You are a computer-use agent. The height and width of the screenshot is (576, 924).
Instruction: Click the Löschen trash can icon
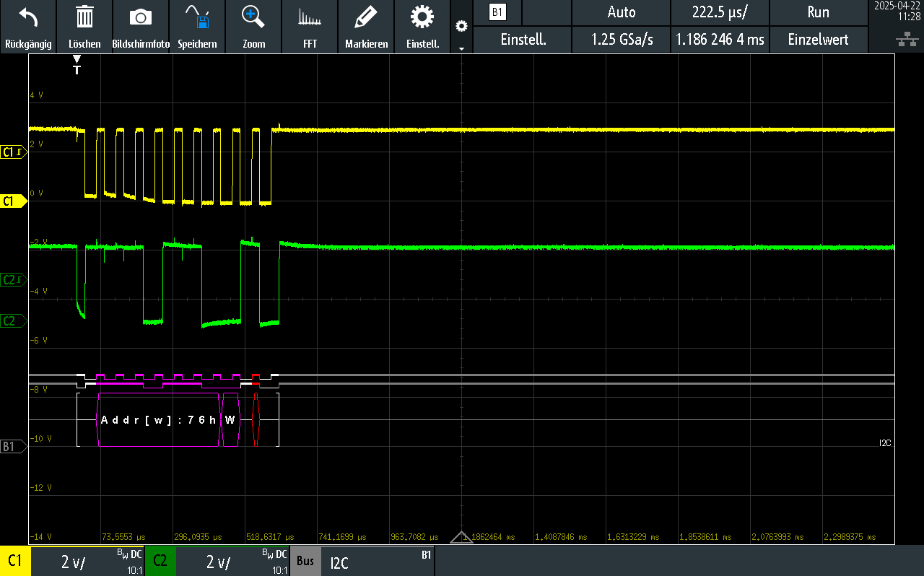click(x=84, y=17)
